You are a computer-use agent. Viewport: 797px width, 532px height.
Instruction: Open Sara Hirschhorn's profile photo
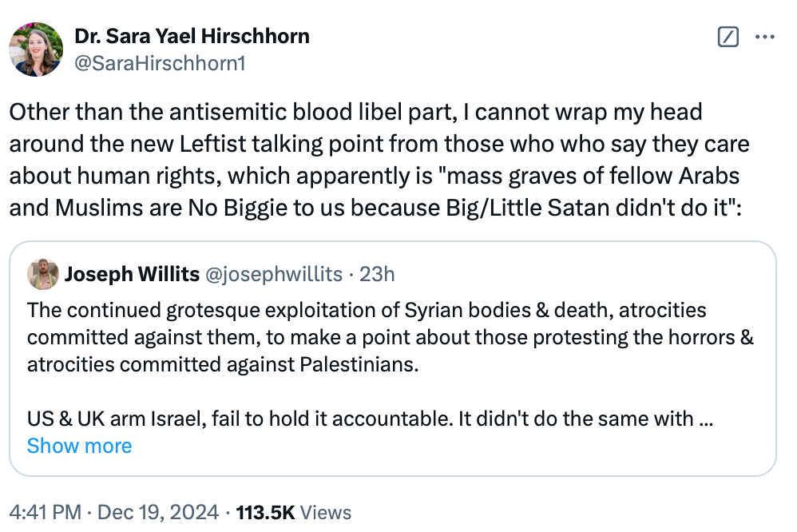coord(36,49)
